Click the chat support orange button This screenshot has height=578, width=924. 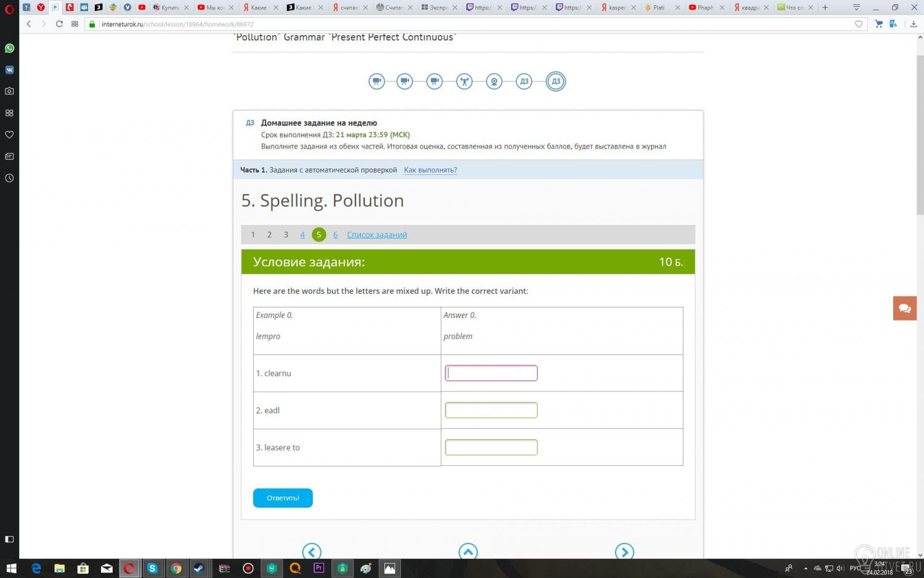905,308
